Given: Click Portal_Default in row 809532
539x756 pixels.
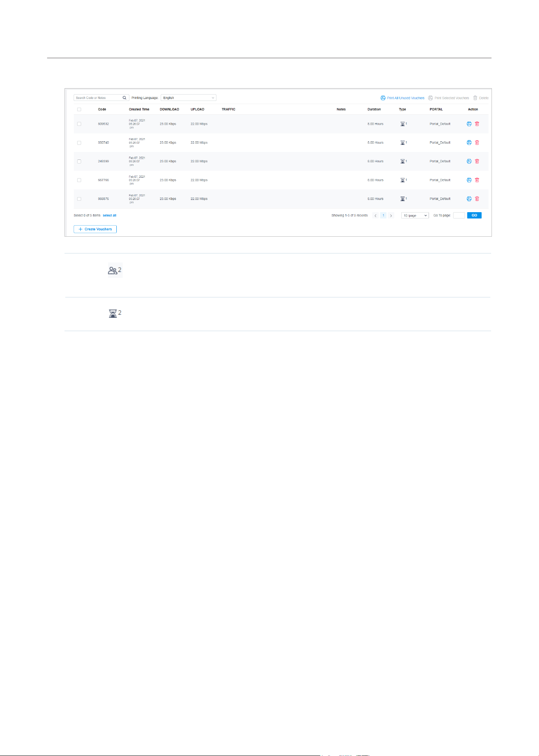Looking at the screenshot, I should (x=440, y=124).
